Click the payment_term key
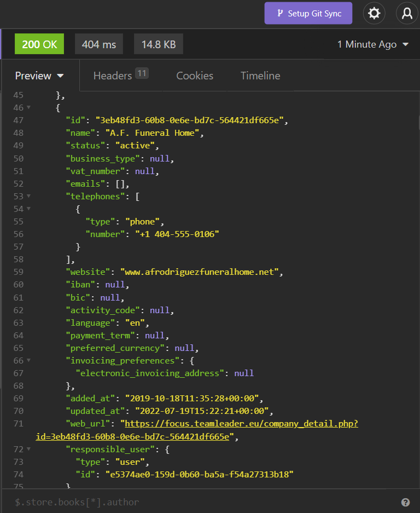 point(100,336)
